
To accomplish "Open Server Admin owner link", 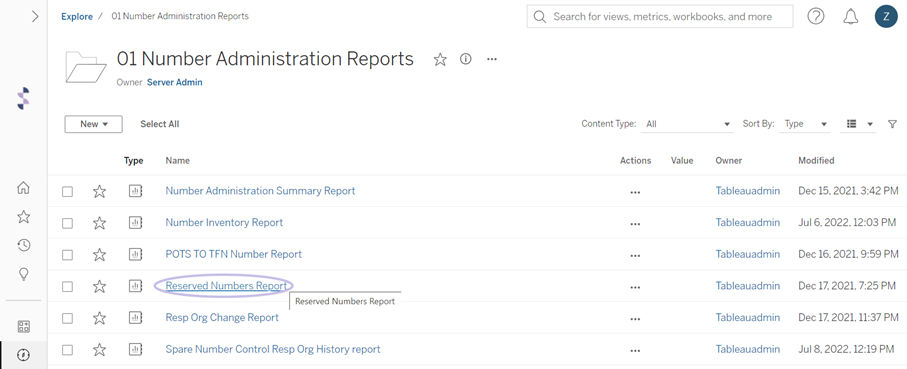I will point(175,82).
